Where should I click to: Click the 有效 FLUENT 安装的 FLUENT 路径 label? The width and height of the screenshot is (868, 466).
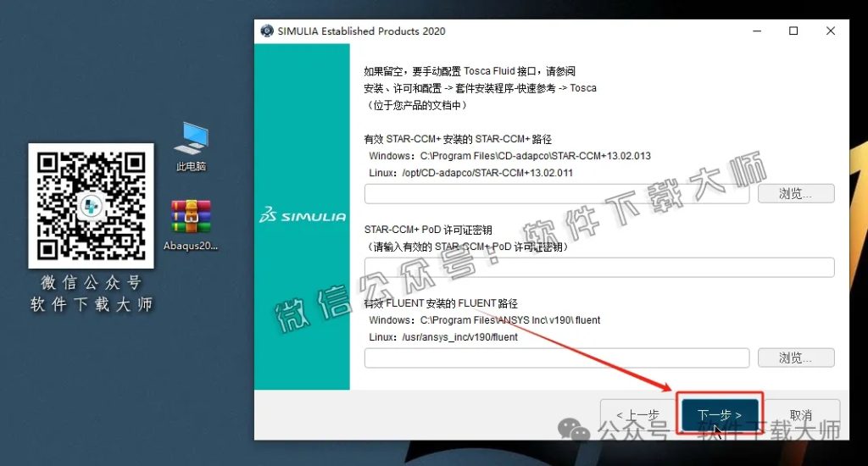[441, 303]
